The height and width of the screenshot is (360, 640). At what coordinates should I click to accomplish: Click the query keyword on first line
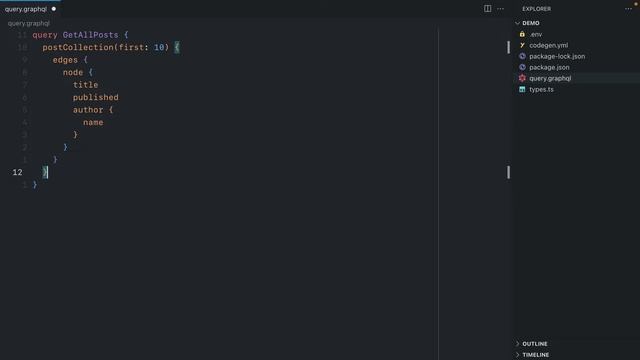point(45,36)
